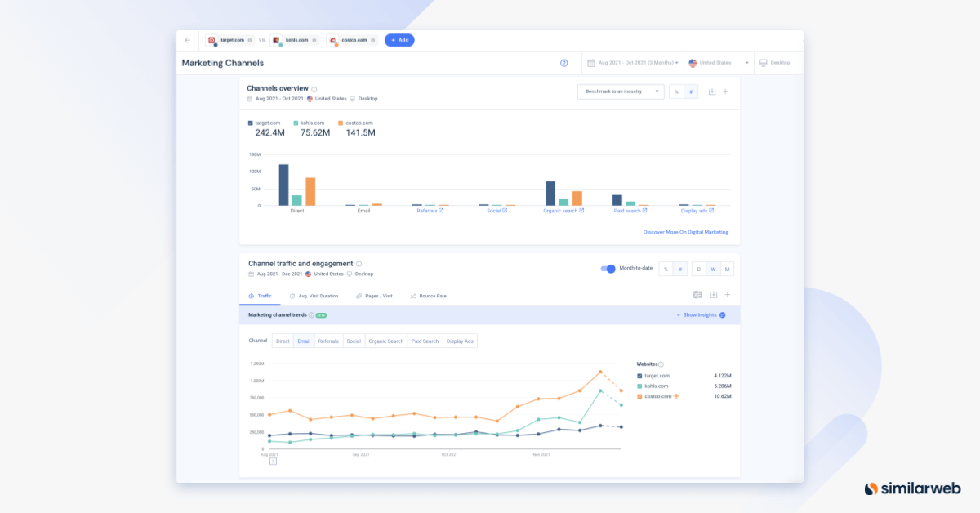Open Paid search external link icon

tap(645, 211)
